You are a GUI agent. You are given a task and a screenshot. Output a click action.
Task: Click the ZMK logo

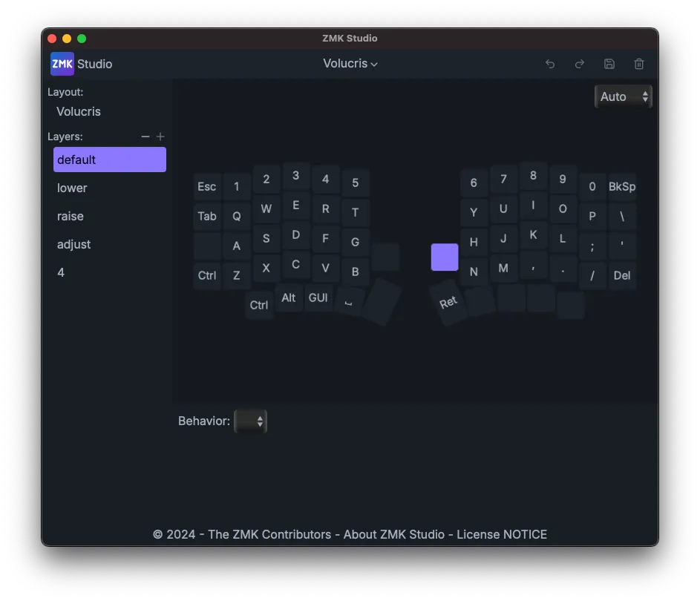click(62, 64)
